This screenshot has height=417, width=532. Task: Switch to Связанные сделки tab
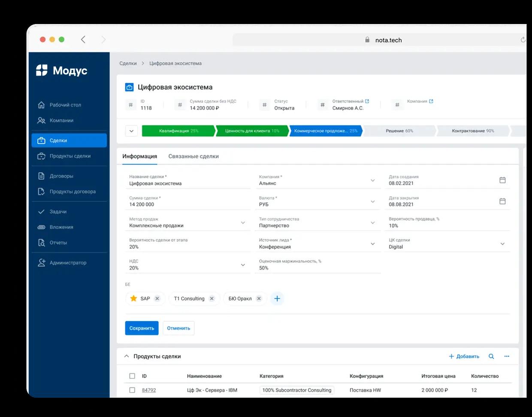[x=193, y=156]
